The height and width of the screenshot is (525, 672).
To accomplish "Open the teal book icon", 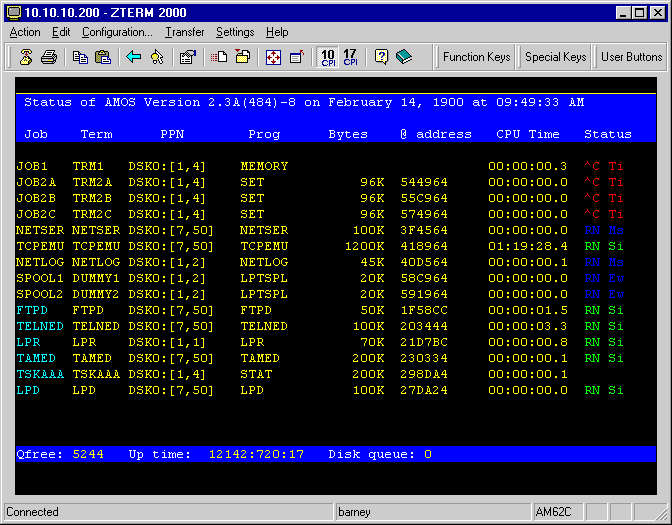I will coord(403,57).
